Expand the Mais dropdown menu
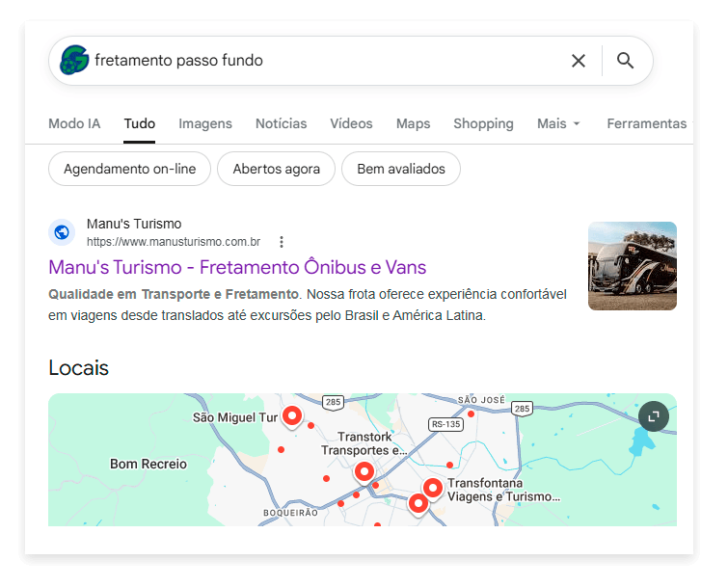Screen dimensions: 728x587 tap(558, 123)
